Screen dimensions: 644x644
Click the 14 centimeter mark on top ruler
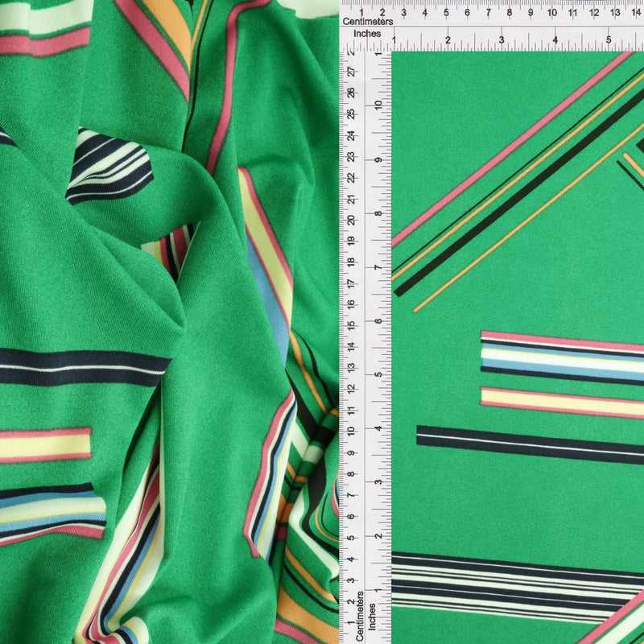[x=636, y=12]
